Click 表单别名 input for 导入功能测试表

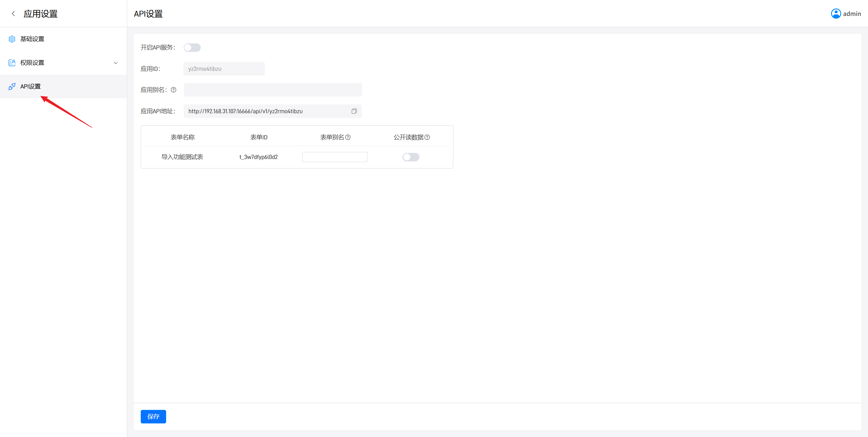[335, 157]
